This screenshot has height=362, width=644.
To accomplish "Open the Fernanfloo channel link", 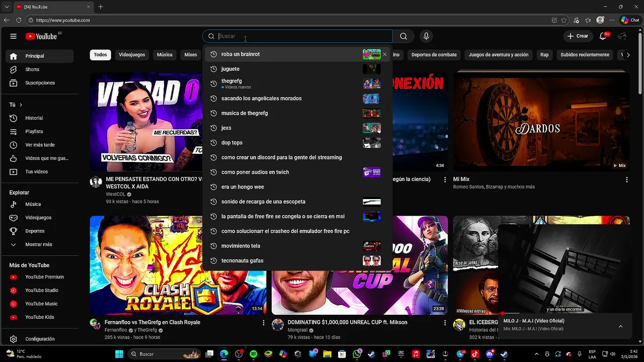I will 117,330.
